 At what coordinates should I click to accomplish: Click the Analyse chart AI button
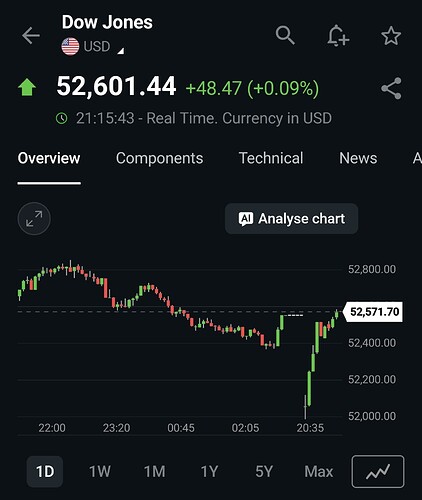(x=292, y=219)
